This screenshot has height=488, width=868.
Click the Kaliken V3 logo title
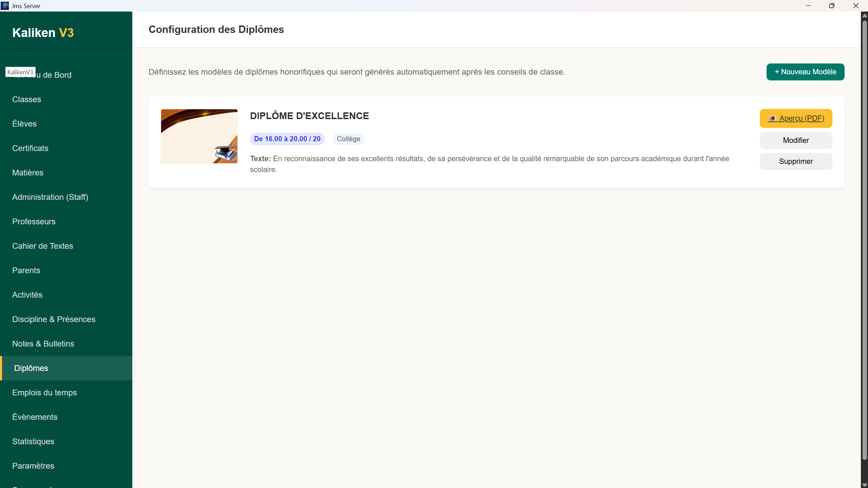click(x=43, y=33)
